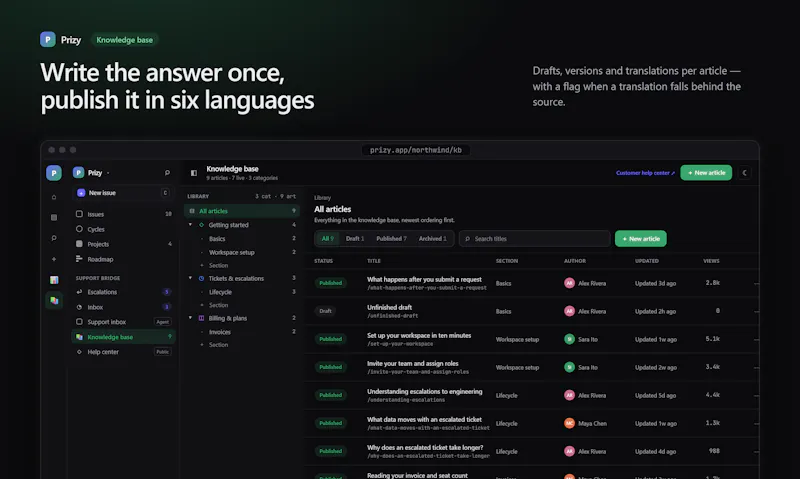
Task: Open the Customer help center link
Action: pyautogui.click(x=645, y=173)
